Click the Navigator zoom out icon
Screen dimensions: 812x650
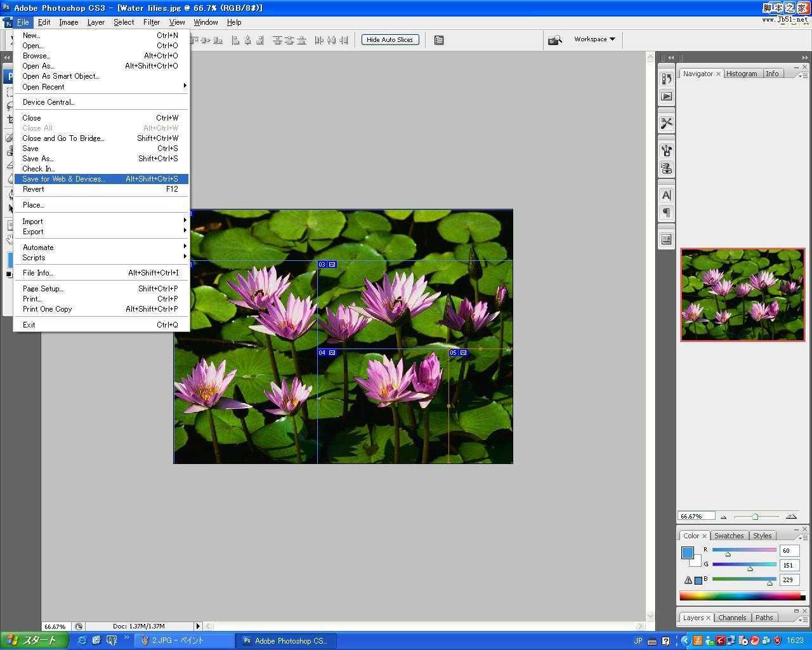(x=724, y=517)
